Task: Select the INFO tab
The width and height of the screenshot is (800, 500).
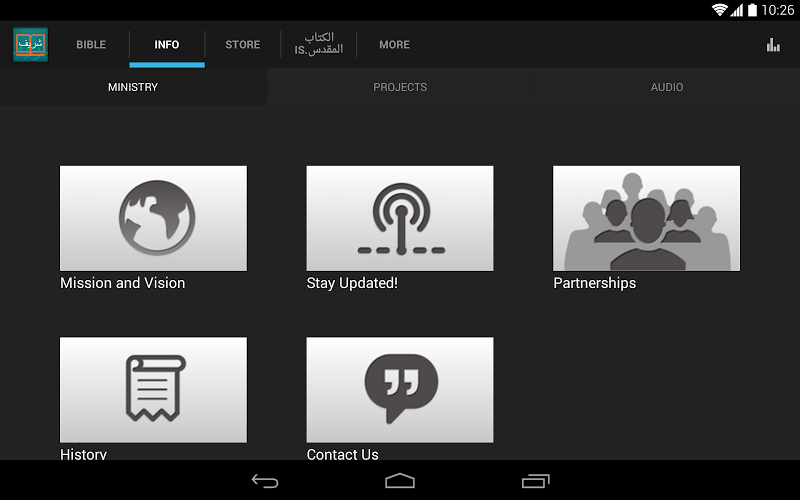Action: (x=167, y=45)
